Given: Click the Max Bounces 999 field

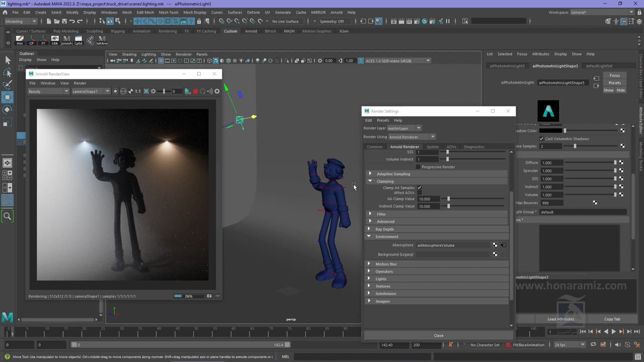Looking at the screenshot, I should (x=552, y=203).
